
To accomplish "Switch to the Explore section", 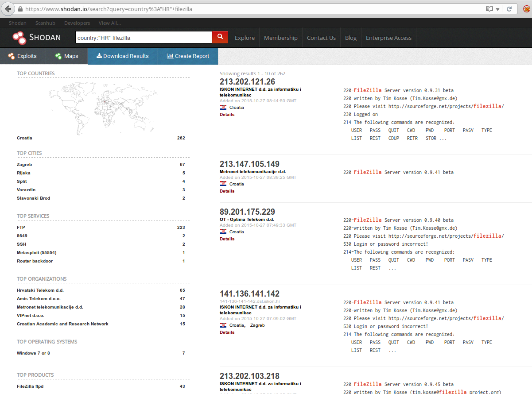I will 245,38.
